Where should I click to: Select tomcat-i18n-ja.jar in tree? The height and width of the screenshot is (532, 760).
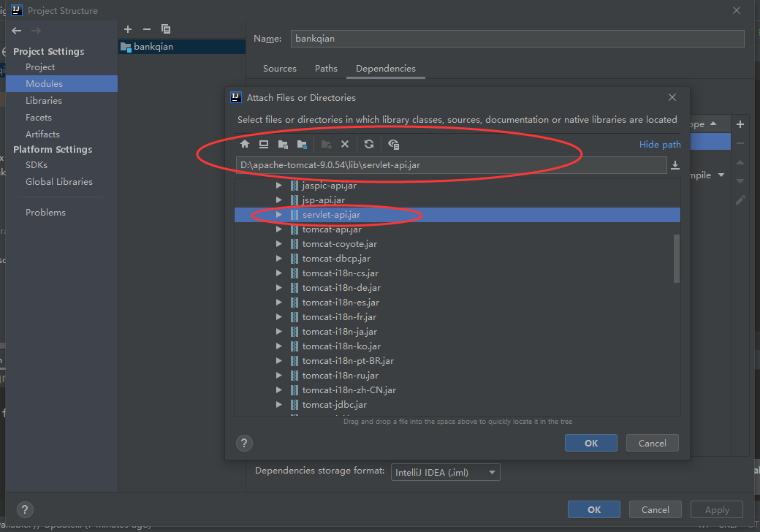pyautogui.click(x=340, y=332)
